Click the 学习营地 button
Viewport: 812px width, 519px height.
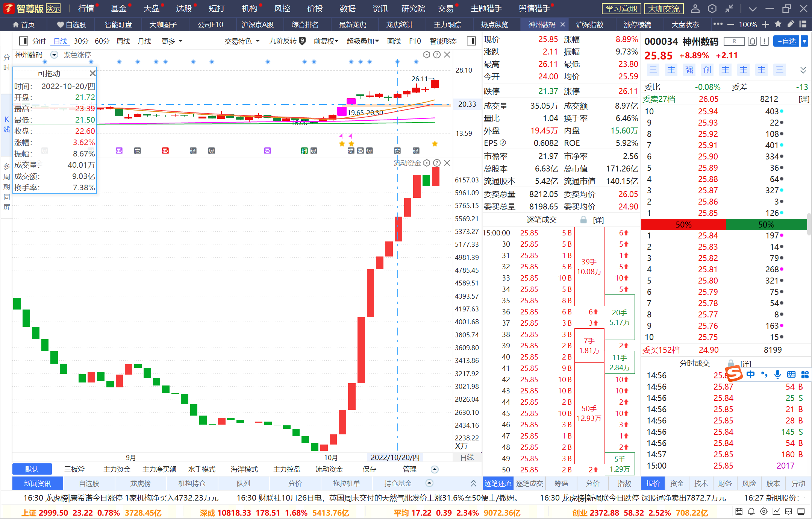tap(621, 9)
